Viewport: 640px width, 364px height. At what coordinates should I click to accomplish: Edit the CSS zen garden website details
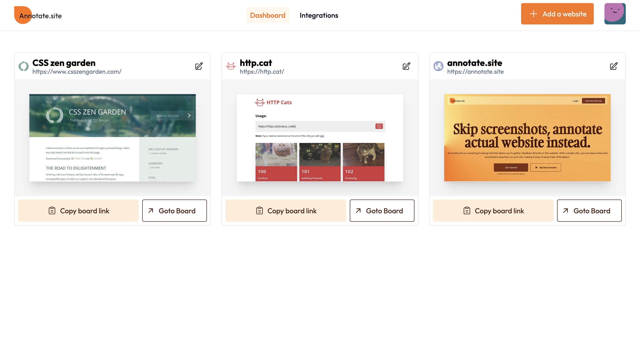click(x=198, y=66)
